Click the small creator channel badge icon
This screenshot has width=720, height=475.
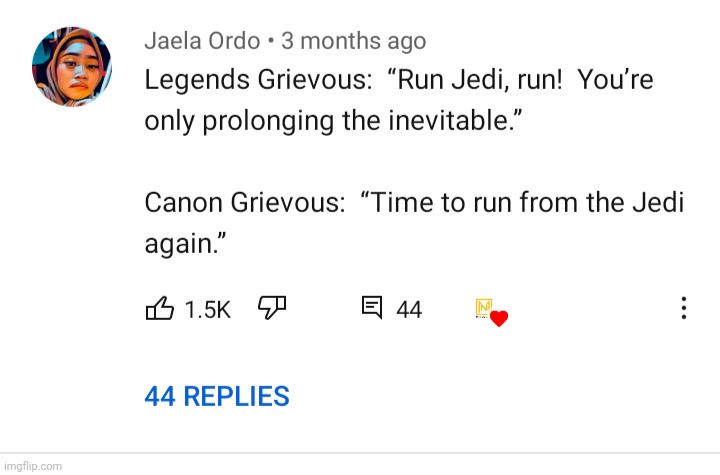tap(484, 308)
